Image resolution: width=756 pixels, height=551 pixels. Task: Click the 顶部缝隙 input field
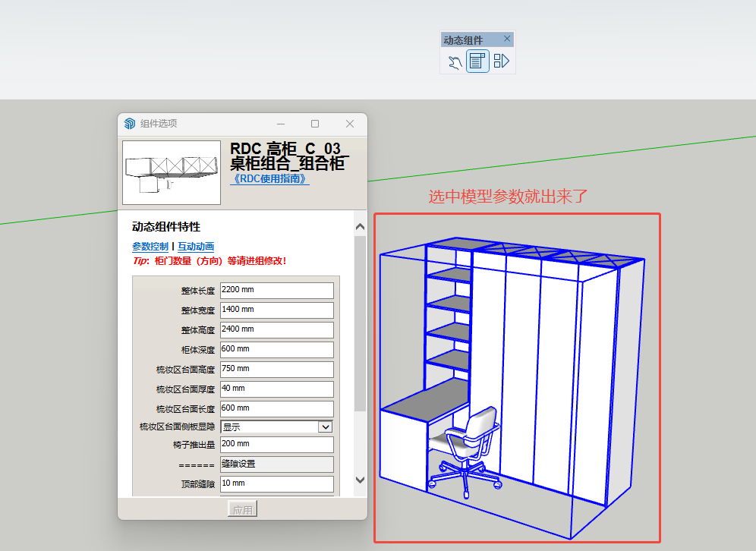tap(277, 484)
